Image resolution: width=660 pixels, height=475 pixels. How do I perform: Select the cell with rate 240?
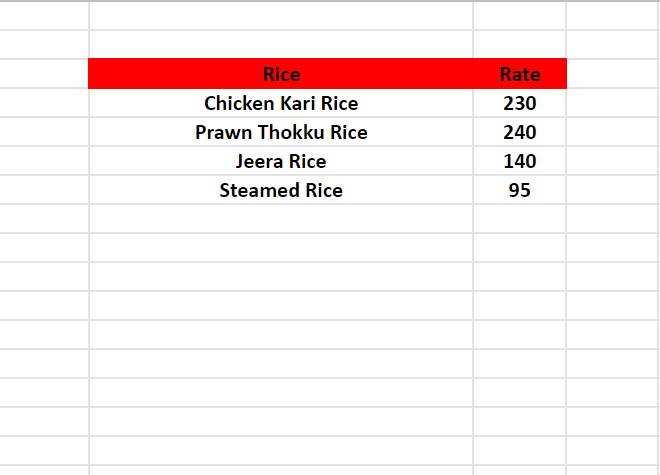[x=520, y=132]
